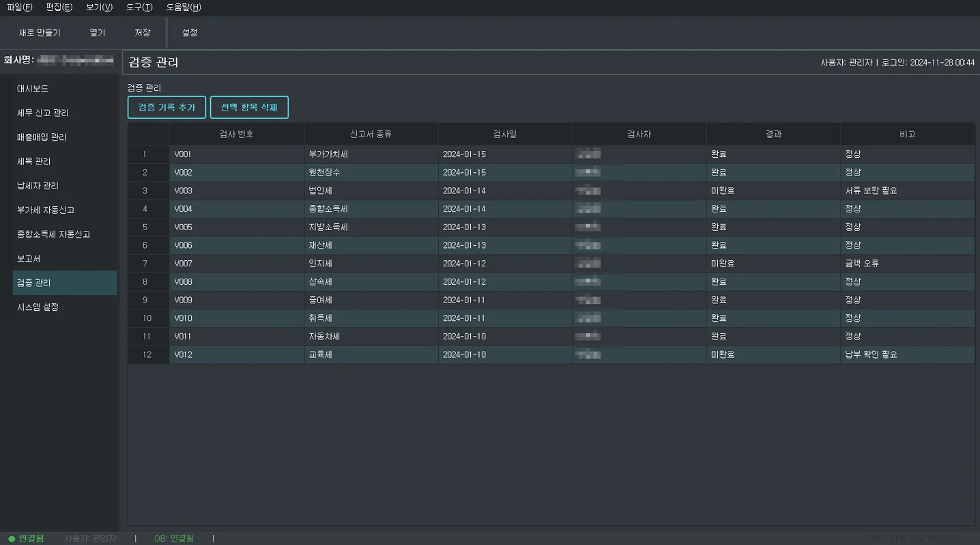
Task: Open 설정 from the toolbar
Action: point(190,33)
